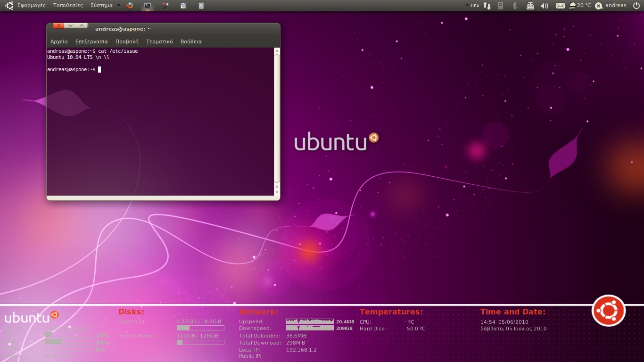Open the terminal's Τερματικό menu
This screenshot has width=644, height=362.
pyautogui.click(x=159, y=41)
